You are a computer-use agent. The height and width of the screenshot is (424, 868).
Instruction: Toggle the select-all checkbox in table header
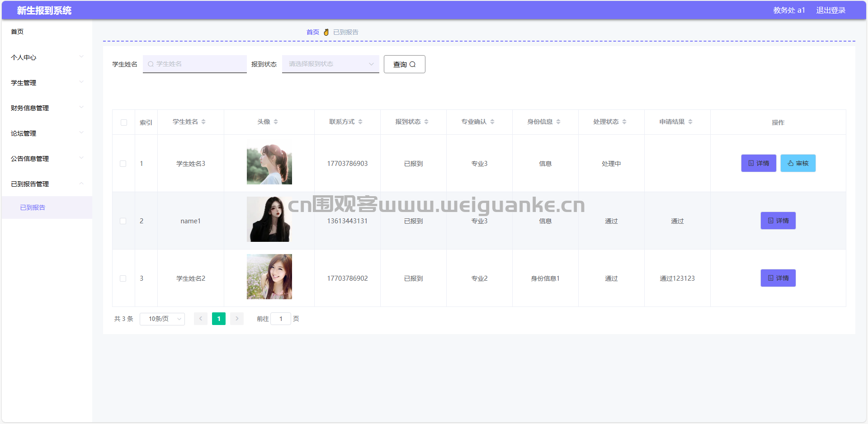124,122
